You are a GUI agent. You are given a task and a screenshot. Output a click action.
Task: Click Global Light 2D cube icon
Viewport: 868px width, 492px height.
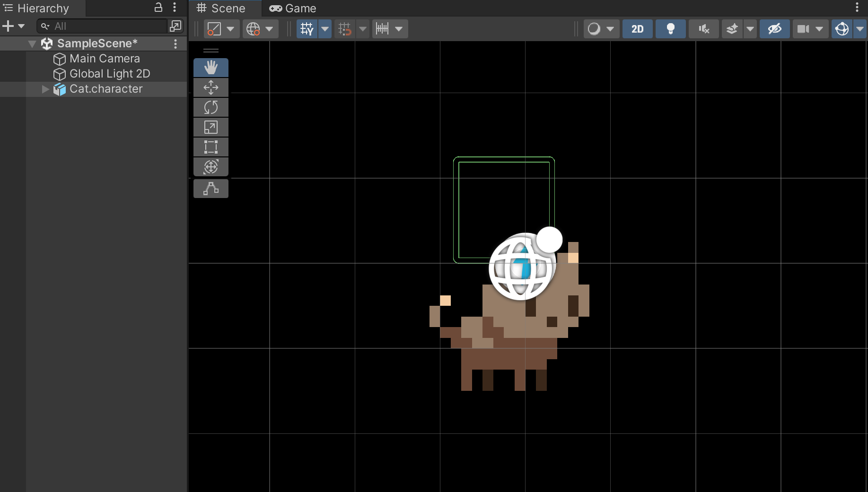(60, 74)
